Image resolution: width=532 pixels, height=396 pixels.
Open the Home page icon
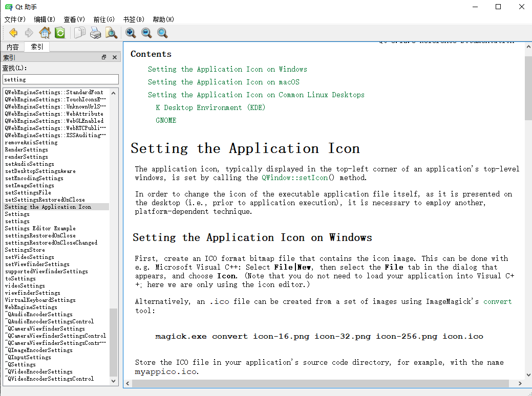pos(45,33)
